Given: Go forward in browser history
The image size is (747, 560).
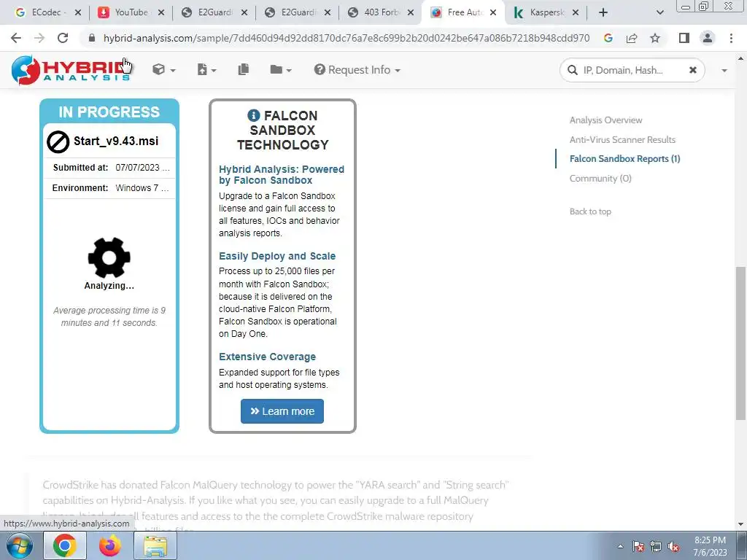Looking at the screenshot, I should click(39, 38).
